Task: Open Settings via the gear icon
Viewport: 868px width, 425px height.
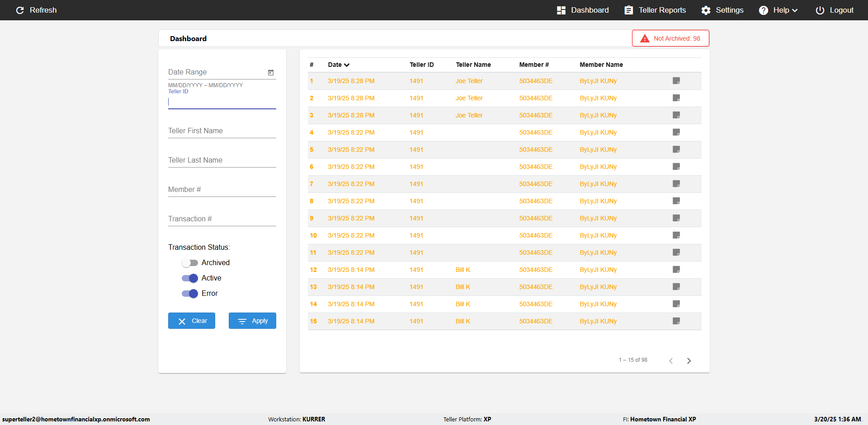Action: (706, 10)
